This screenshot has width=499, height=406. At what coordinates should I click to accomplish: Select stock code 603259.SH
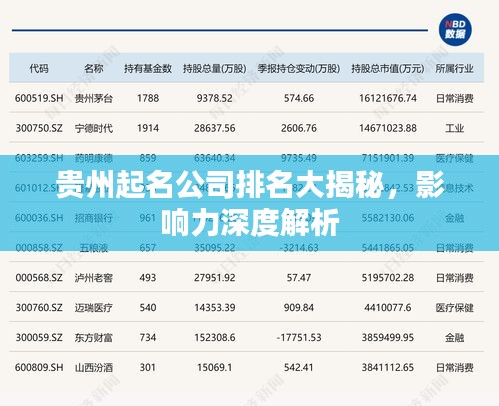pos(39,158)
